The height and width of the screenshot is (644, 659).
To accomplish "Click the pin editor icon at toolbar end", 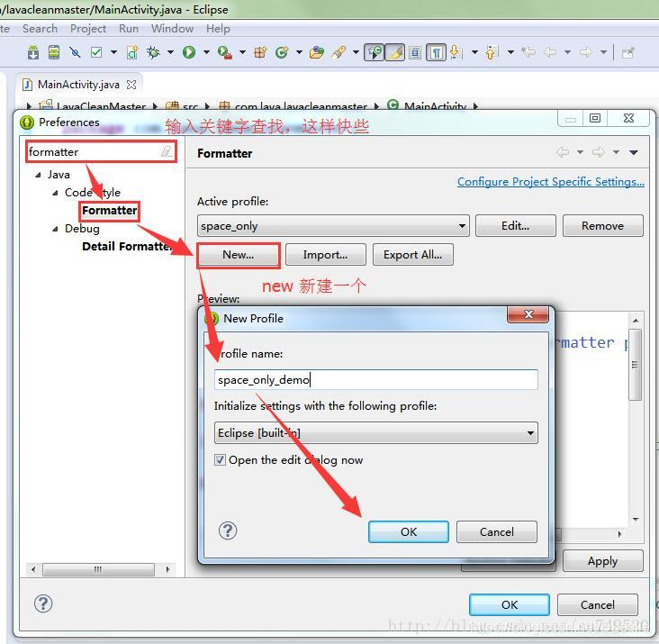I will tap(627, 53).
